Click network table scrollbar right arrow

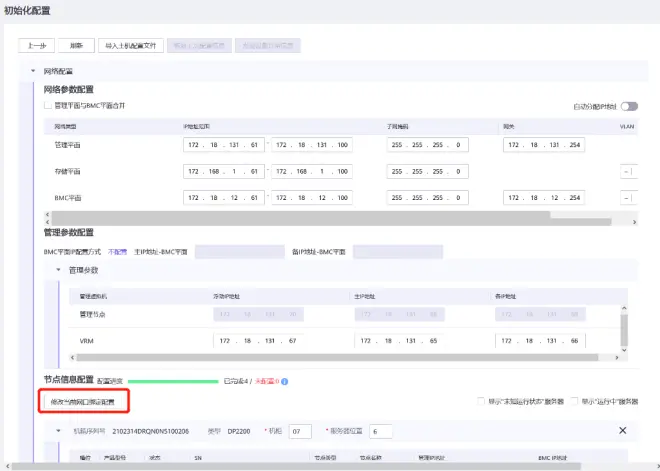pyautogui.click(x=634, y=222)
